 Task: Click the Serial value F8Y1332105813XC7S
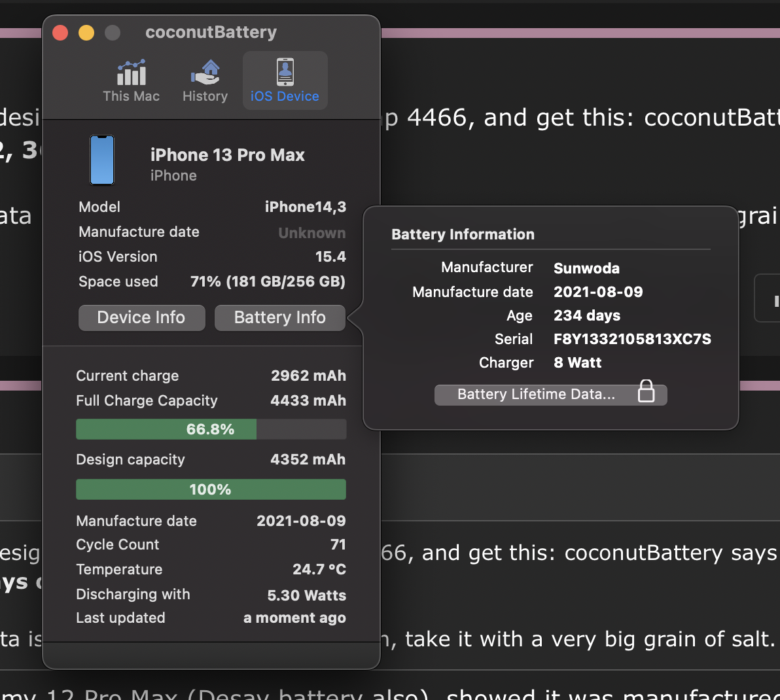pyautogui.click(x=632, y=339)
